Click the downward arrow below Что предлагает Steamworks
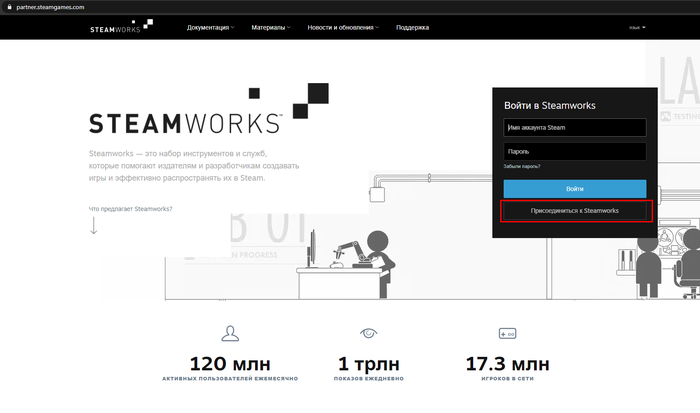This screenshot has width=700, height=413. tap(94, 225)
